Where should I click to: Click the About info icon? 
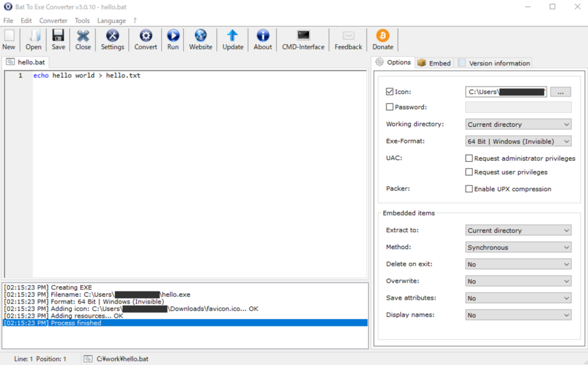coord(263,36)
